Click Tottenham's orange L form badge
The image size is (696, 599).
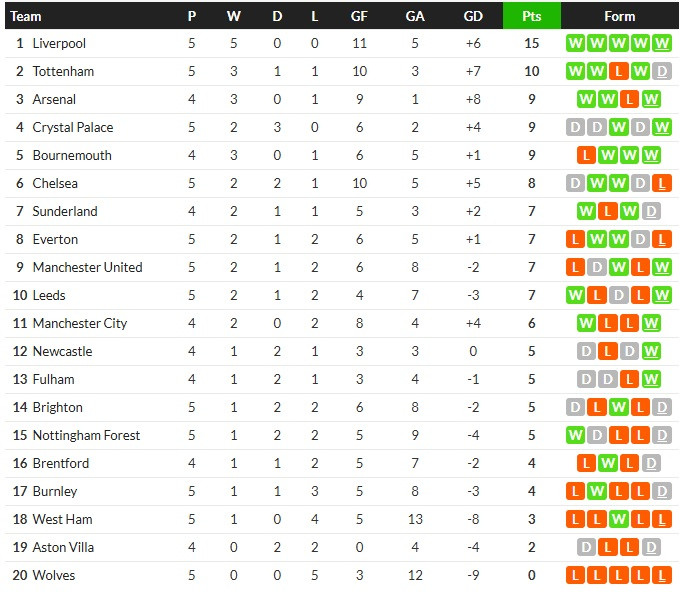(x=618, y=71)
